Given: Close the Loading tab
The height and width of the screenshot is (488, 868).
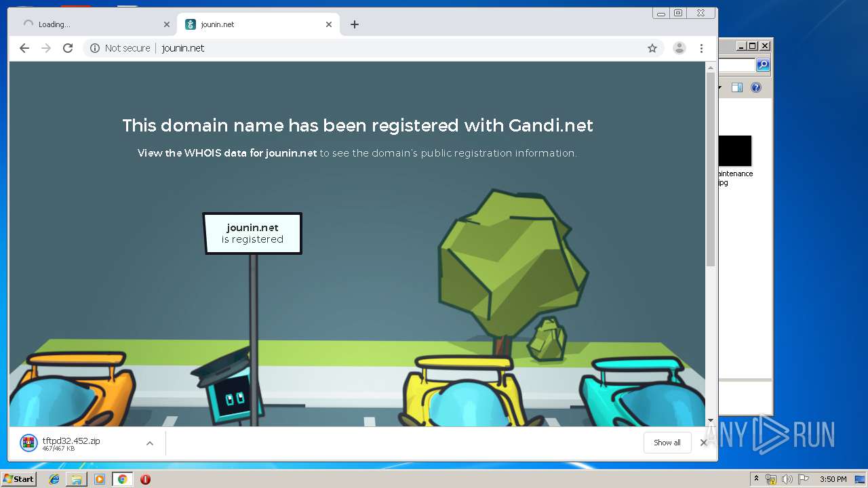Looking at the screenshot, I should coord(167,24).
